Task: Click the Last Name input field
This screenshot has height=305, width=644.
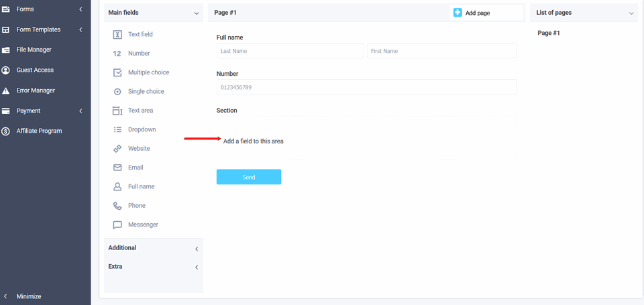Action: point(289,51)
